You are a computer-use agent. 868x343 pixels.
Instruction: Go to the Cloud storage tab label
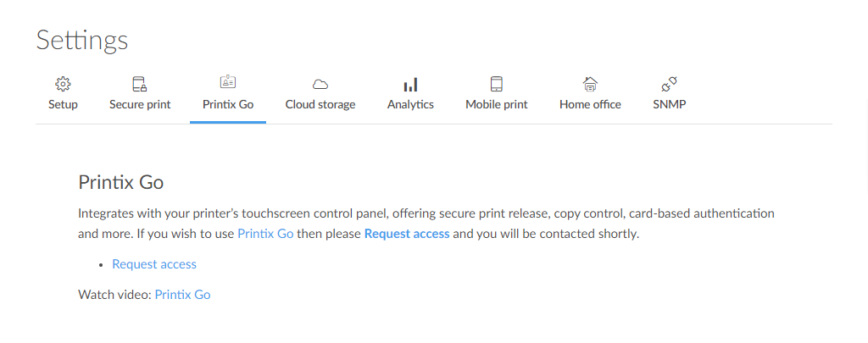(x=320, y=104)
